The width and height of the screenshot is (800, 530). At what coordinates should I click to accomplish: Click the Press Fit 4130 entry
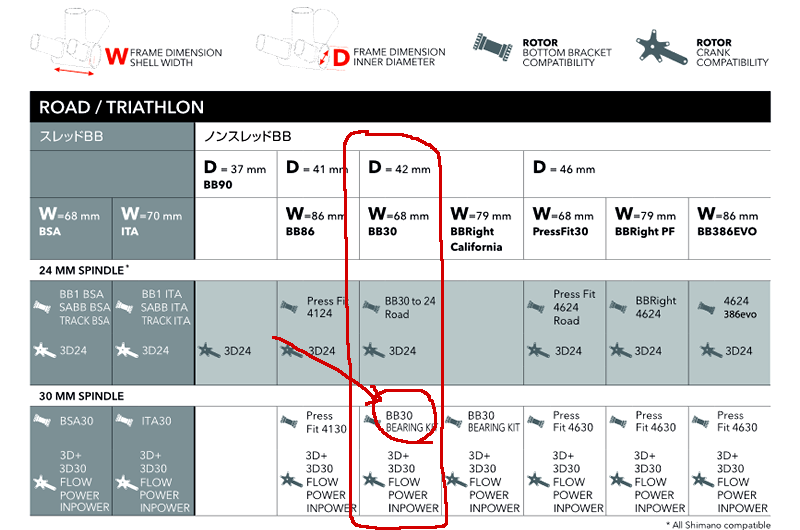pos(326,422)
